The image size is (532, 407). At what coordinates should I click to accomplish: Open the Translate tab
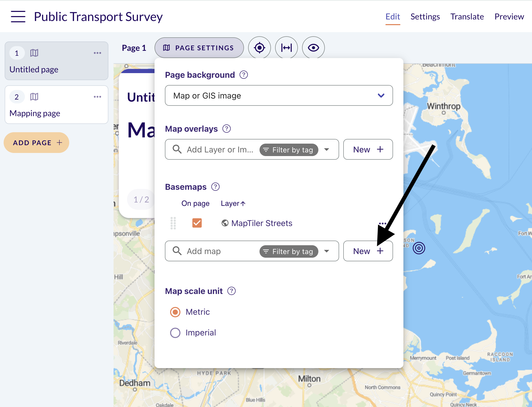[467, 17]
